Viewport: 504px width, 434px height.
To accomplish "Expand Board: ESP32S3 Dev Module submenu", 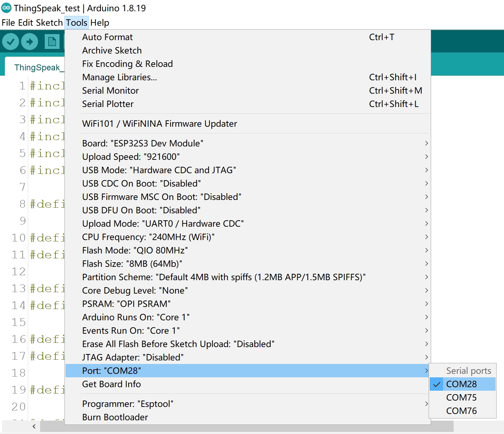I will (248, 143).
